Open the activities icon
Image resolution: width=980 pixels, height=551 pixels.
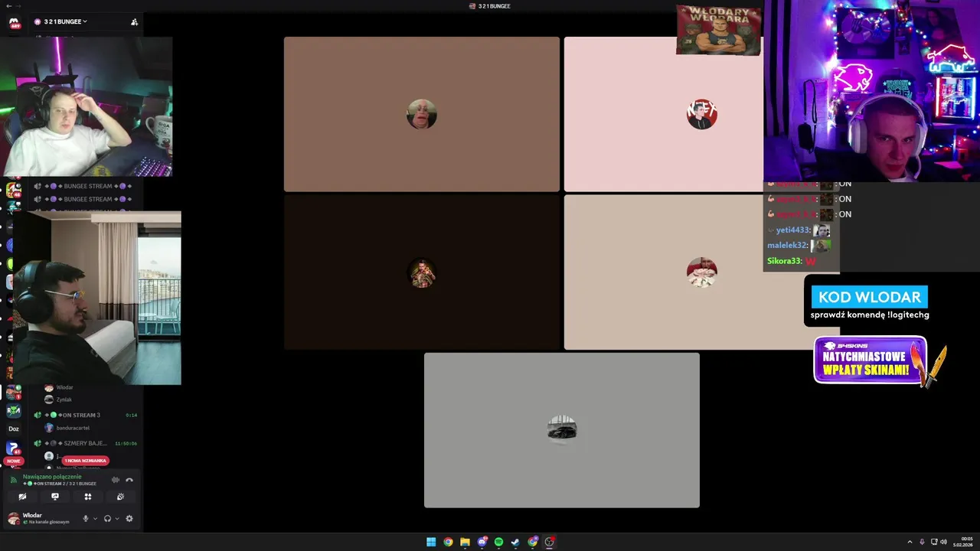pos(88,497)
